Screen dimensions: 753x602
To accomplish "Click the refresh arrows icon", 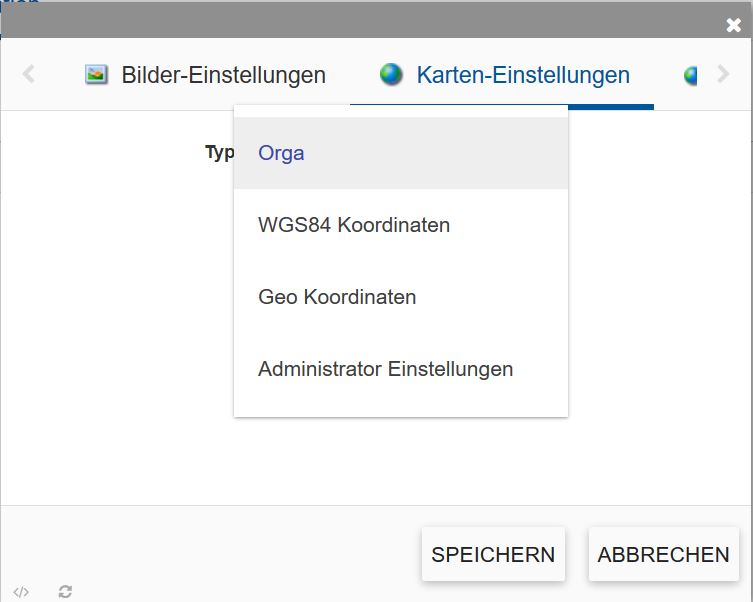I will click(x=65, y=591).
